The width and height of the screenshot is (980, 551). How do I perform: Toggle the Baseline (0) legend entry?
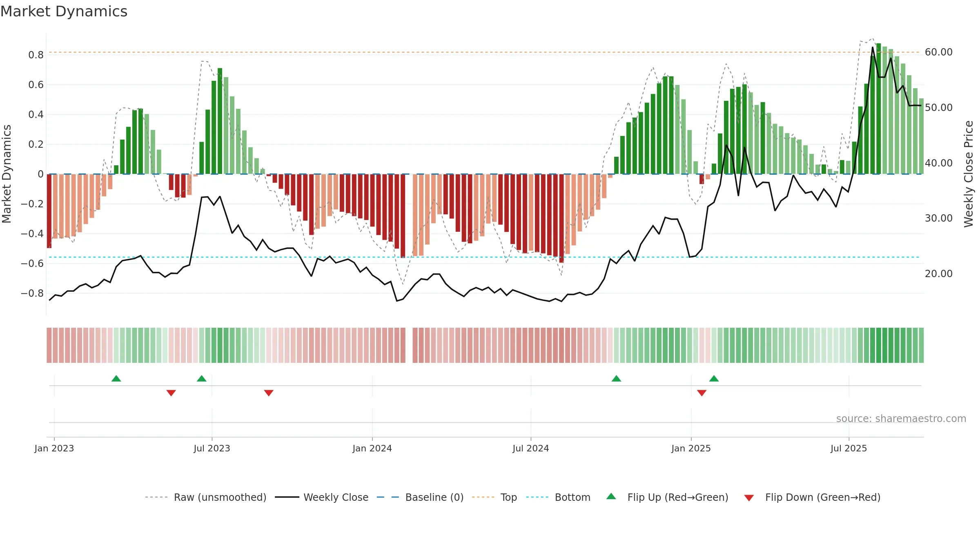coord(420,497)
